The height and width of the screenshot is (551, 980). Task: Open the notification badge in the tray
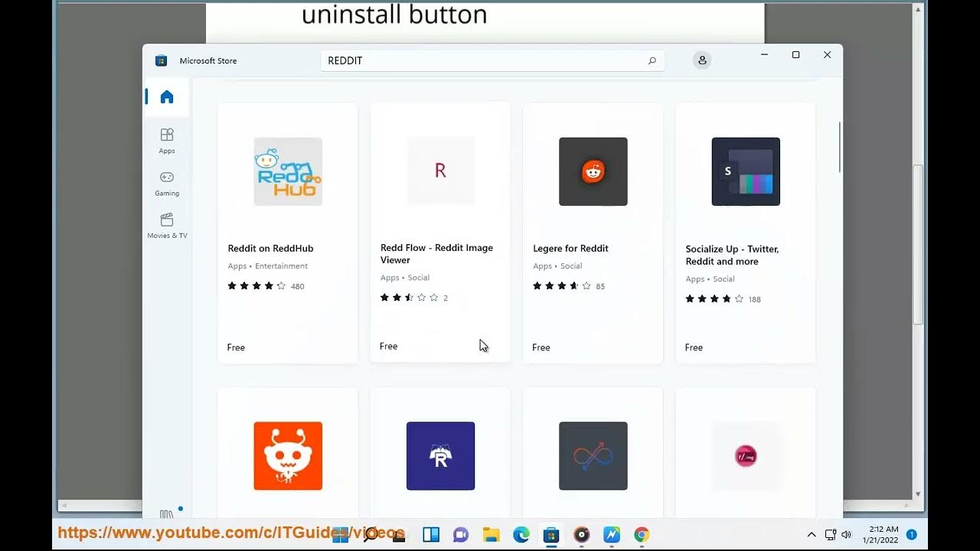[912, 535]
